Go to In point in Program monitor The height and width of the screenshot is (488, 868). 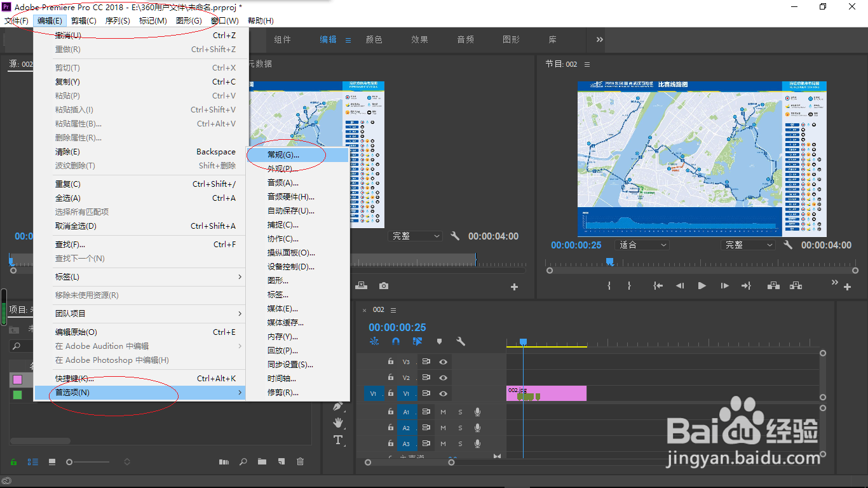tap(658, 286)
